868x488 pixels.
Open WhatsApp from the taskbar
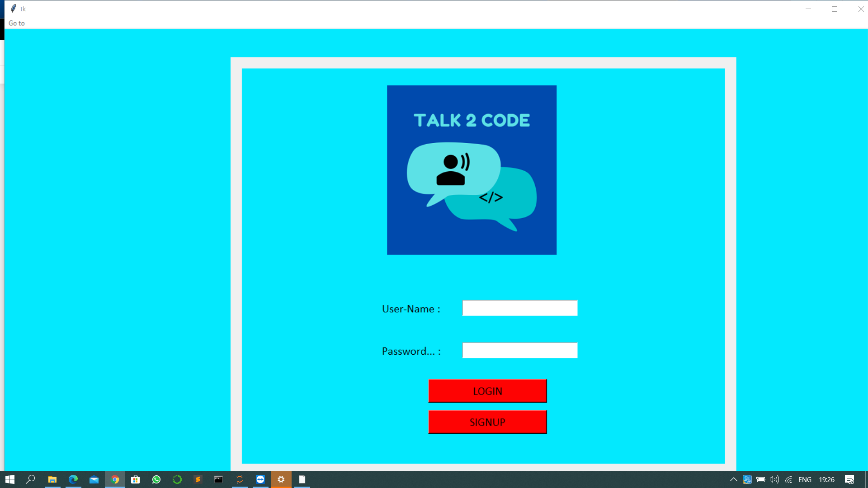[156, 479]
